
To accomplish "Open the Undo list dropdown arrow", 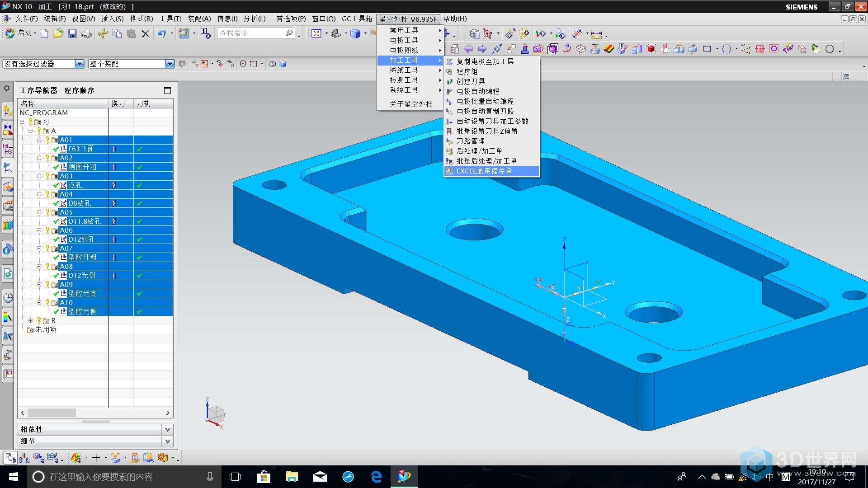I will pyautogui.click(x=172, y=33).
